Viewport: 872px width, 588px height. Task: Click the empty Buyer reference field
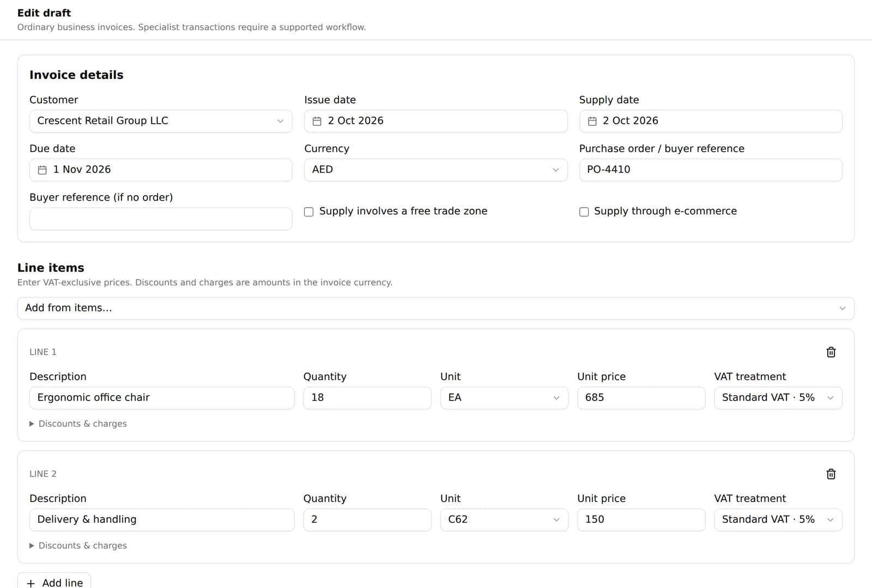pos(161,219)
